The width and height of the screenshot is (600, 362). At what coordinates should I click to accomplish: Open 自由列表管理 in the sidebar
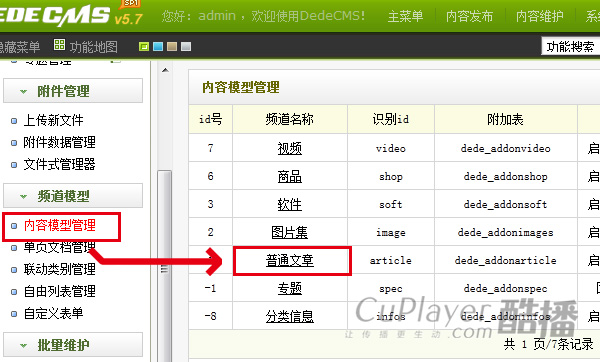pos(59,292)
